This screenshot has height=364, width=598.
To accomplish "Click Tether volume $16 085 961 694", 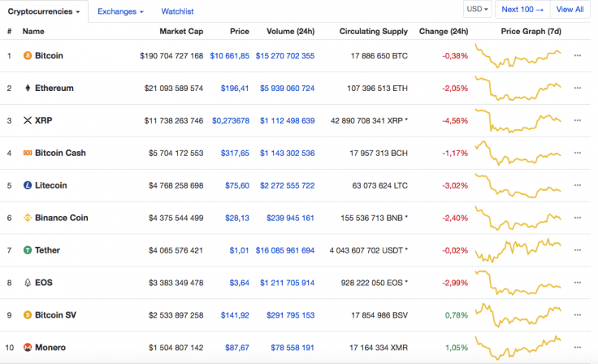I will coord(285,250).
